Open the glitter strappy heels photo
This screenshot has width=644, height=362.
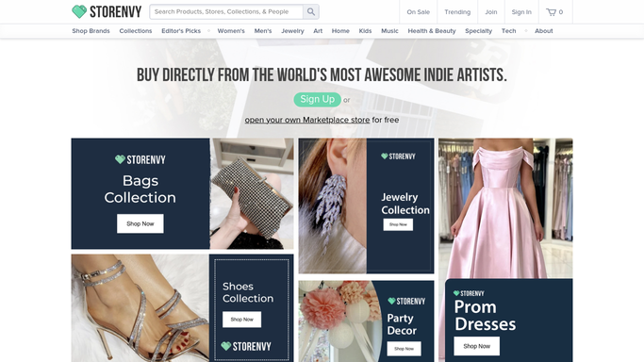point(140,308)
